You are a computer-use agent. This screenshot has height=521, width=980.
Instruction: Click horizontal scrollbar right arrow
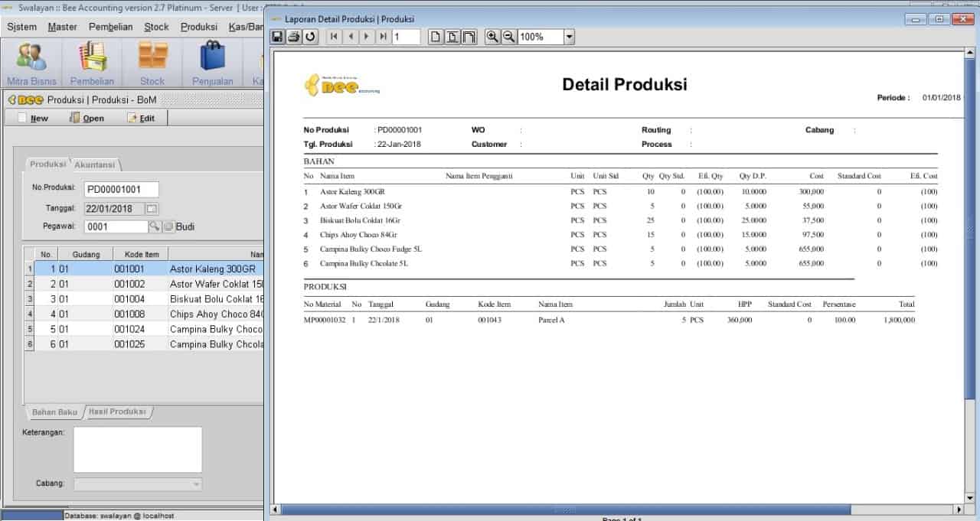(x=959, y=509)
